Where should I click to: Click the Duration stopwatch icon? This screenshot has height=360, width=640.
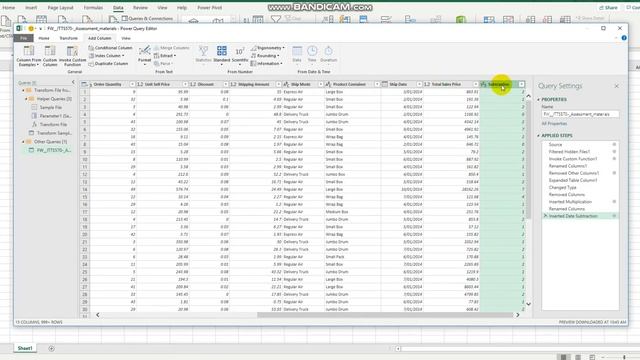pyautogui.click(x=328, y=51)
